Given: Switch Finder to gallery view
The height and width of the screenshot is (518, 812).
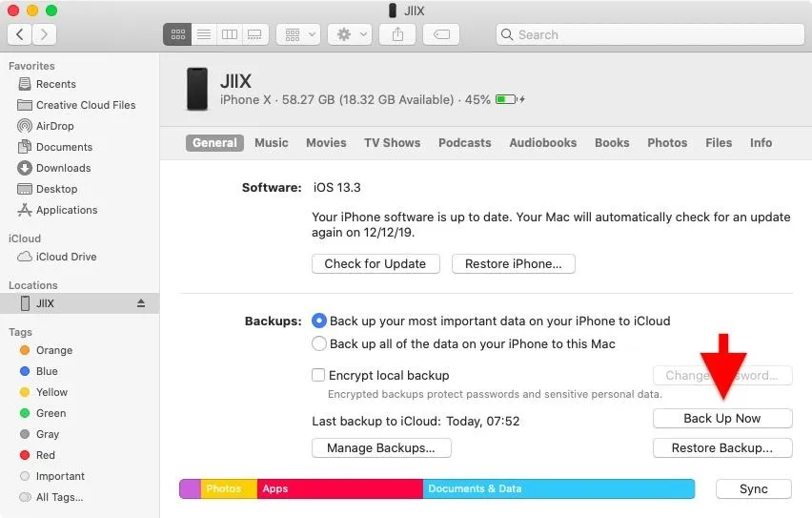Looking at the screenshot, I should 254,34.
